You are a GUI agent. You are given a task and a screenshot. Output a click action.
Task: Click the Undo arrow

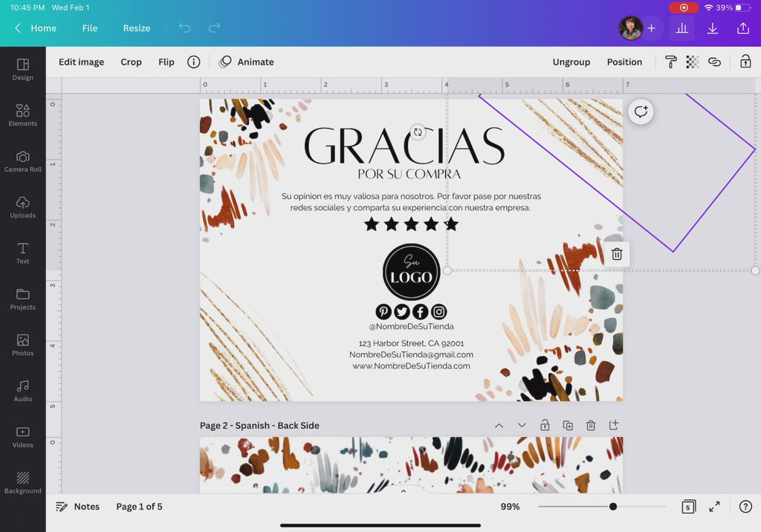pos(185,27)
